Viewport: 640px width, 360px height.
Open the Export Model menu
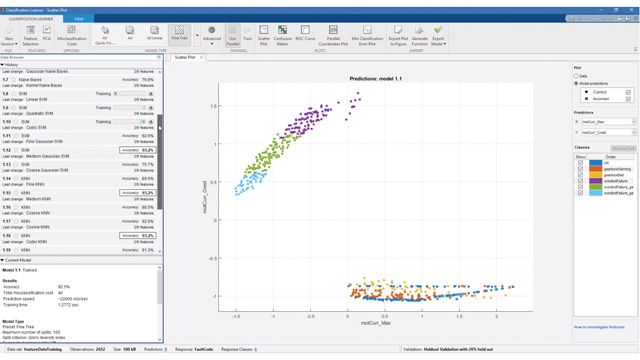438,35
